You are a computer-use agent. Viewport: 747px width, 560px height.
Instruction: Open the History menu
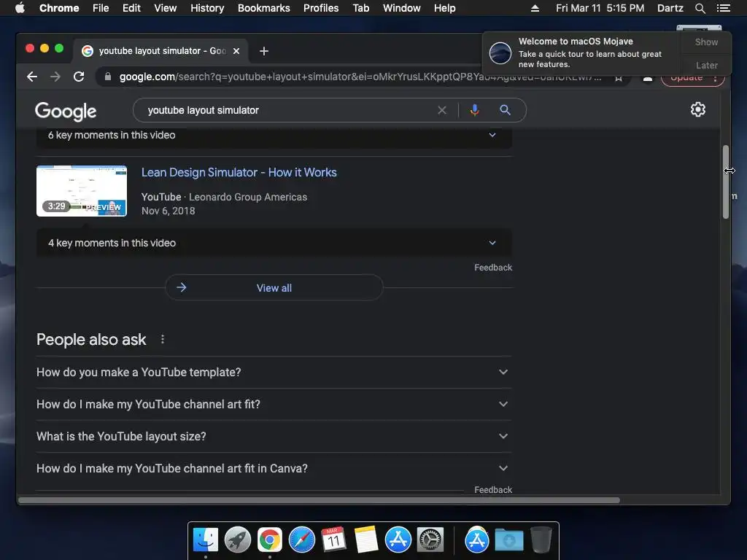207,8
